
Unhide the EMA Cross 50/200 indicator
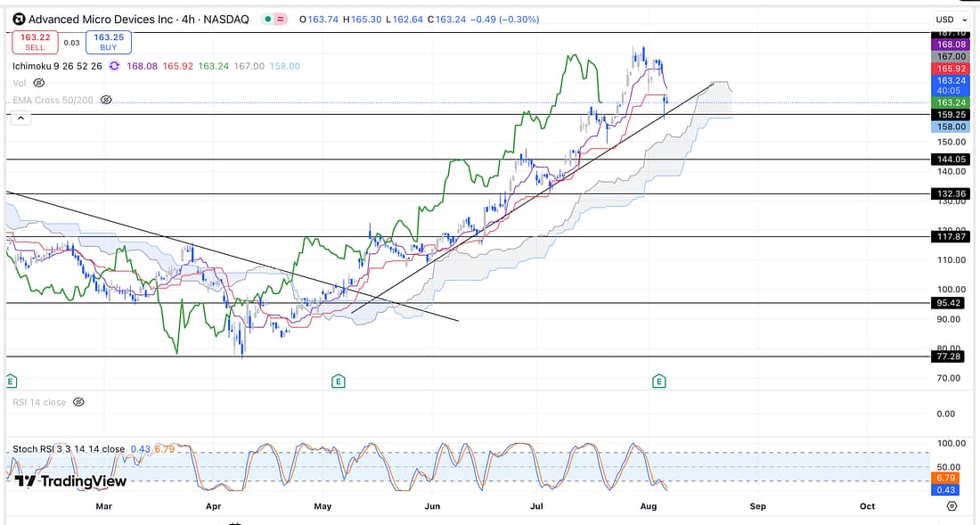click(106, 100)
